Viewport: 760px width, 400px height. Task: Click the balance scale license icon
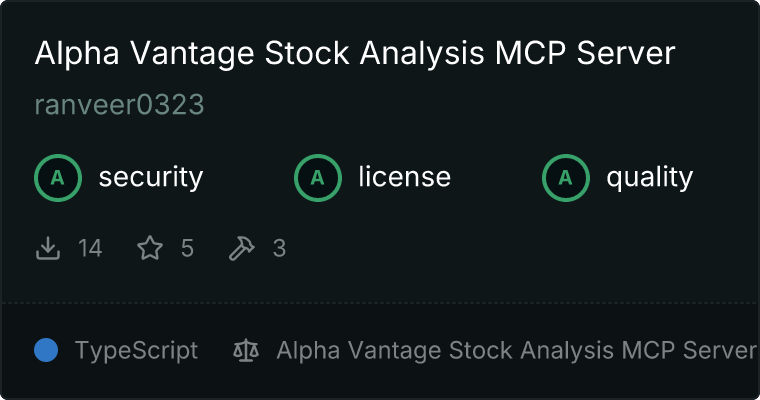(245, 350)
